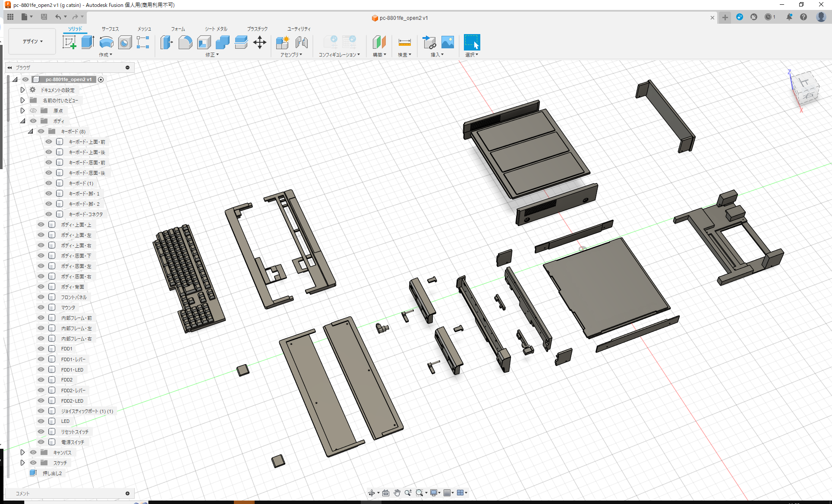Viewport: 832px width, 504px height.
Task: Open the Measure tool under 検査
Action: tap(404, 43)
